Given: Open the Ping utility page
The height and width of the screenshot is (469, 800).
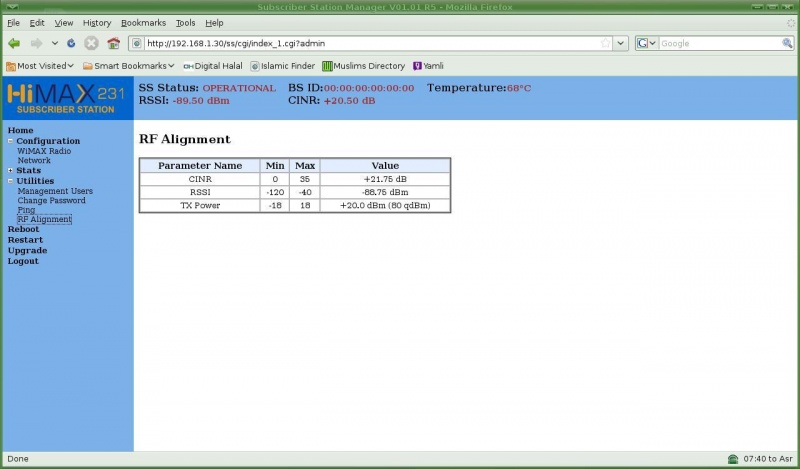Looking at the screenshot, I should [x=26, y=210].
